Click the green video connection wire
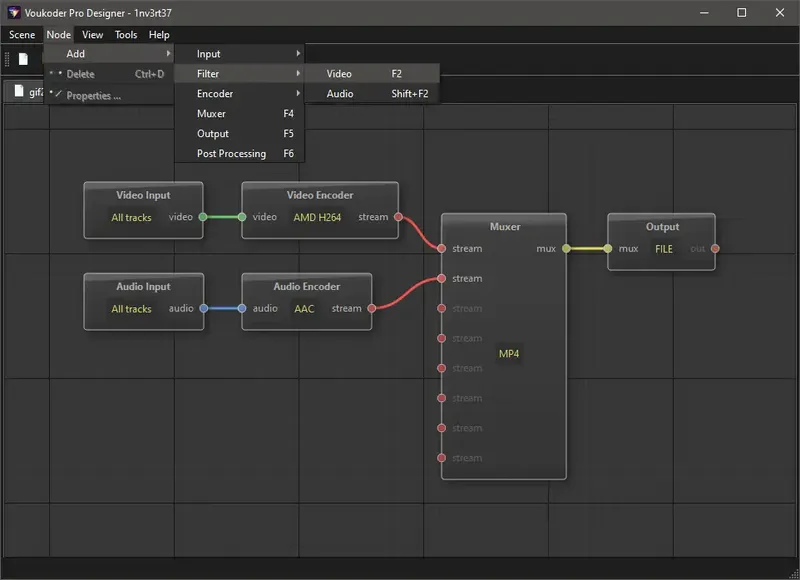The height and width of the screenshot is (580, 800). coord(222,217)
